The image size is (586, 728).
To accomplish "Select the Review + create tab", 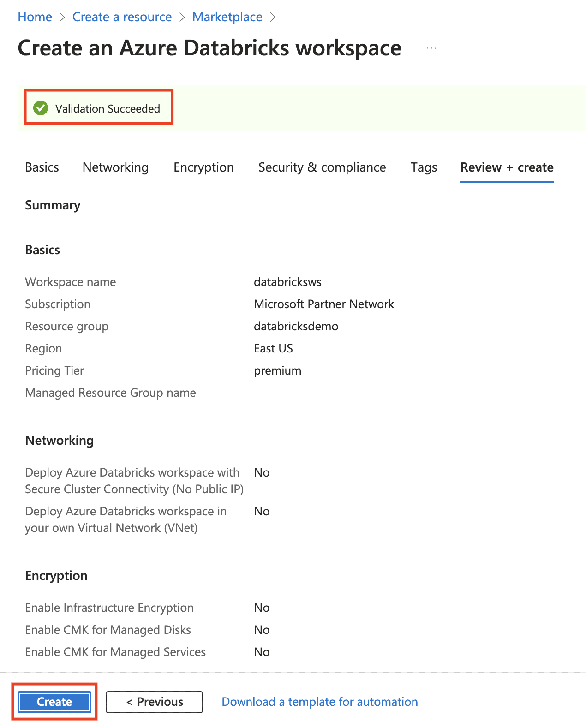I will pos(507,167).
